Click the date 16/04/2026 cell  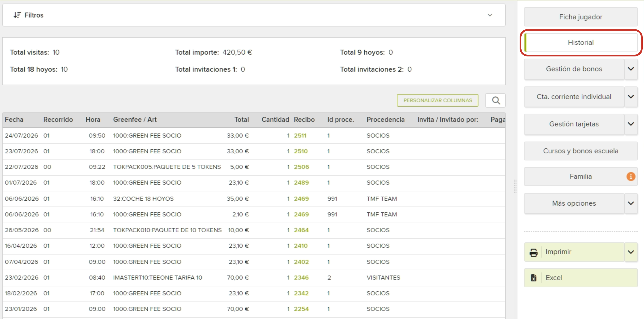[x=21, y=246]
